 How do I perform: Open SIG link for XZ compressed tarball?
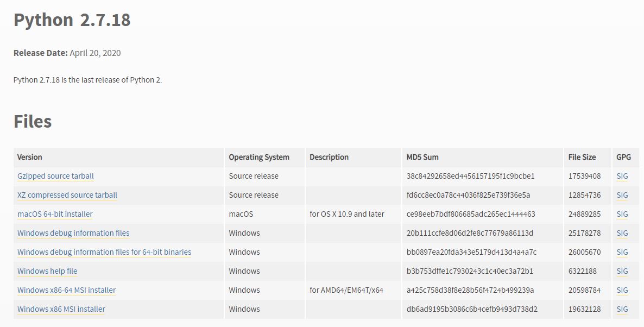point(622,195)
